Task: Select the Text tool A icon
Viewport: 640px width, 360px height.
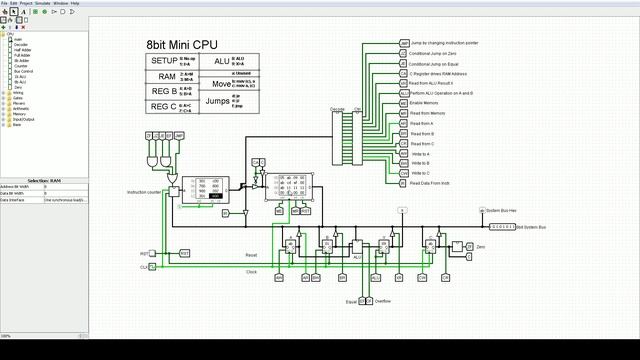Action: click(23, 12)
